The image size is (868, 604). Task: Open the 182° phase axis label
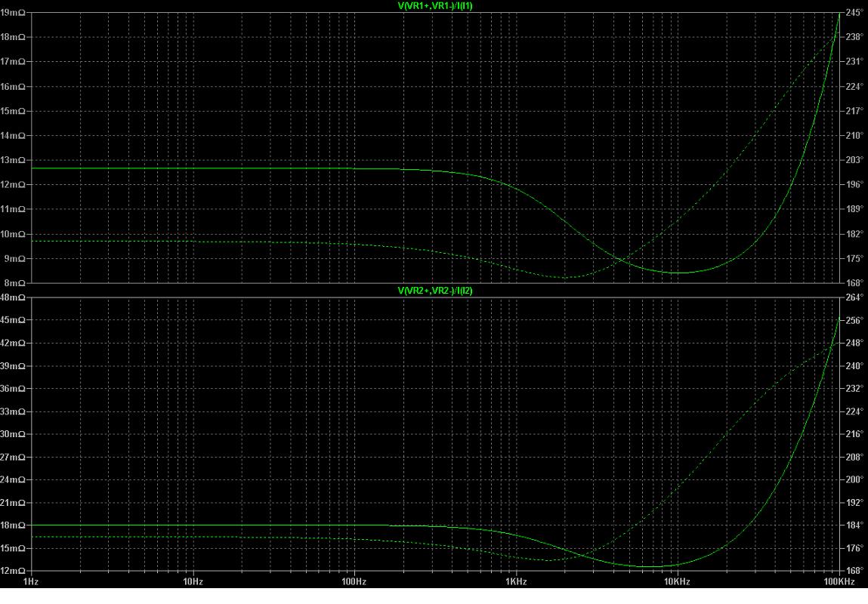[x=854, y=234]
